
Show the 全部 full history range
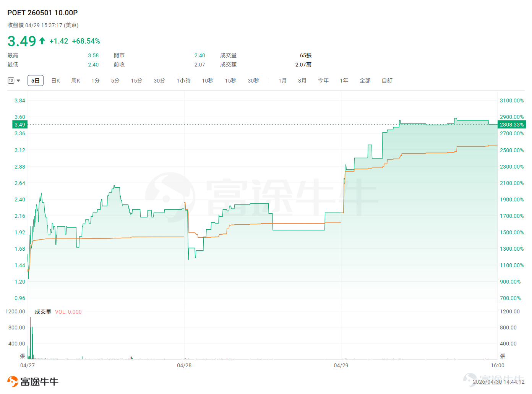coord(365,81)
